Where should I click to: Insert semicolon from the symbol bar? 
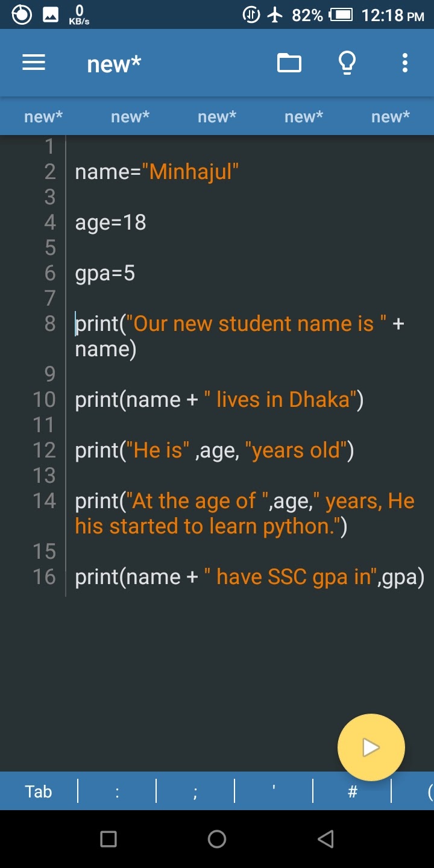point(195,791)
